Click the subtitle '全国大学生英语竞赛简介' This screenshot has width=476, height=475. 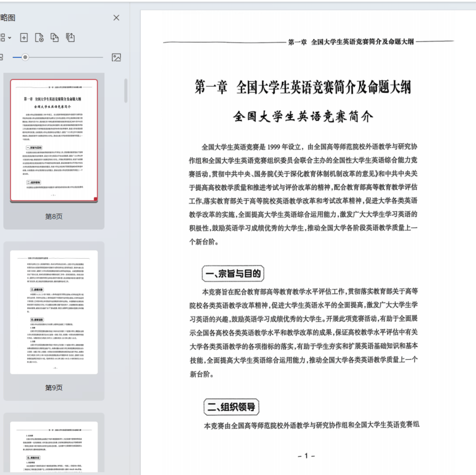(303, 116)
